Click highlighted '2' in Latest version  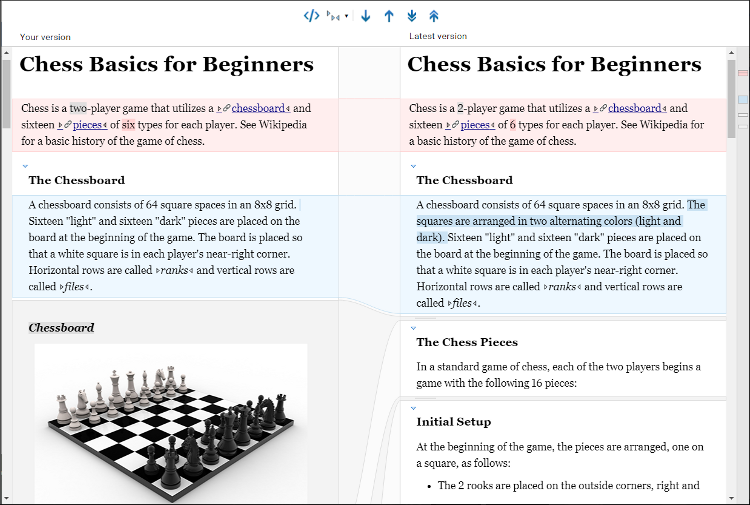coord(461,108)
